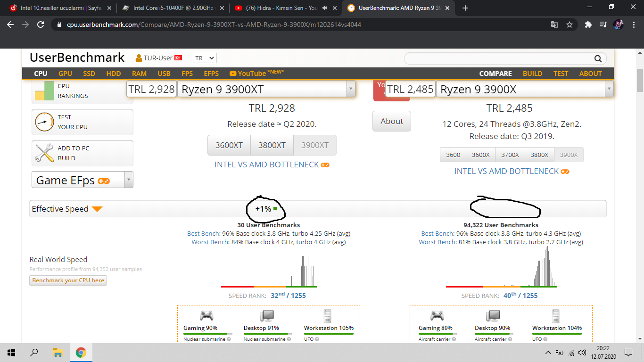
Task: Click the 3900XT Workstation 105% tower icon
Action: point(328,316)
